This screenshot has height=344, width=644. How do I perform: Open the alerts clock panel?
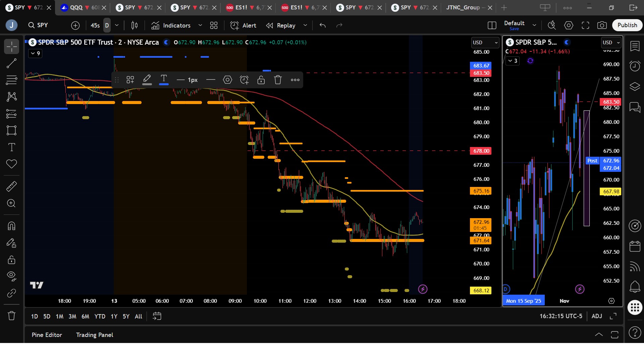[x=635, y=66]
